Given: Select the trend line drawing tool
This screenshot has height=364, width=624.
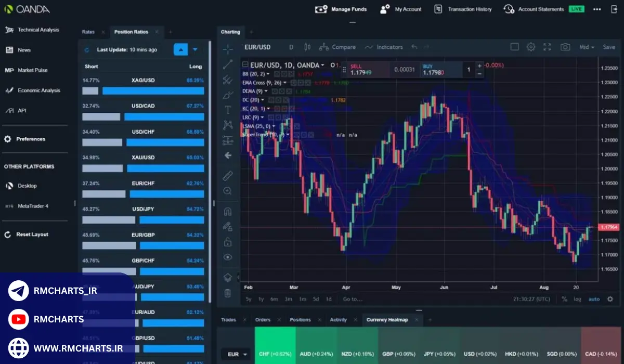Looking at the screenshot, I should [x=227, y=64].
